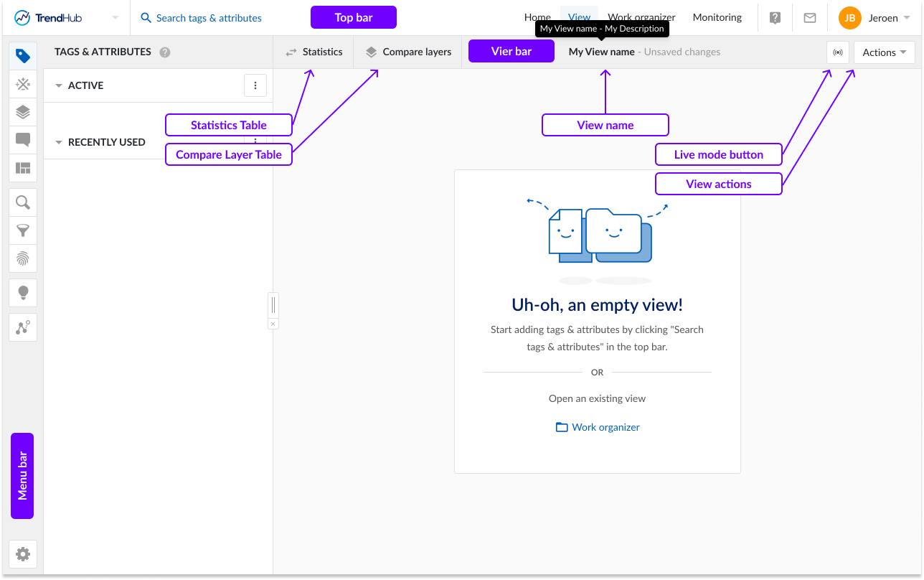Image resolution: width=924 pixels, height=580 pixels.
Task: Select the magnifying glass search icon in the sidebar
Action: [23, 202]
